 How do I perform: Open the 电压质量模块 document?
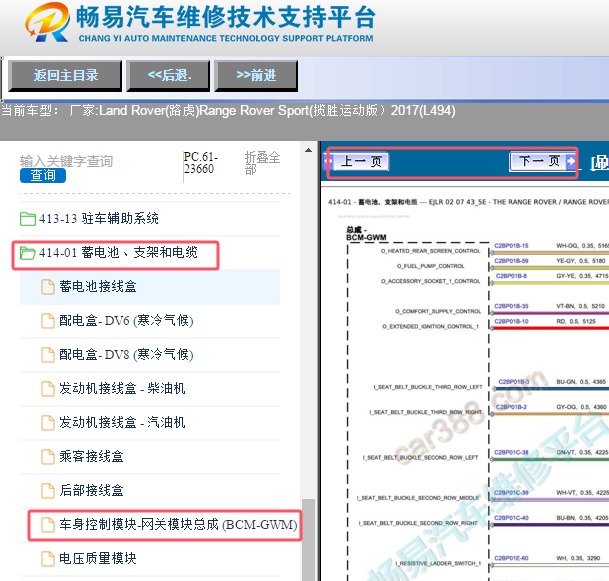(97, 558)
